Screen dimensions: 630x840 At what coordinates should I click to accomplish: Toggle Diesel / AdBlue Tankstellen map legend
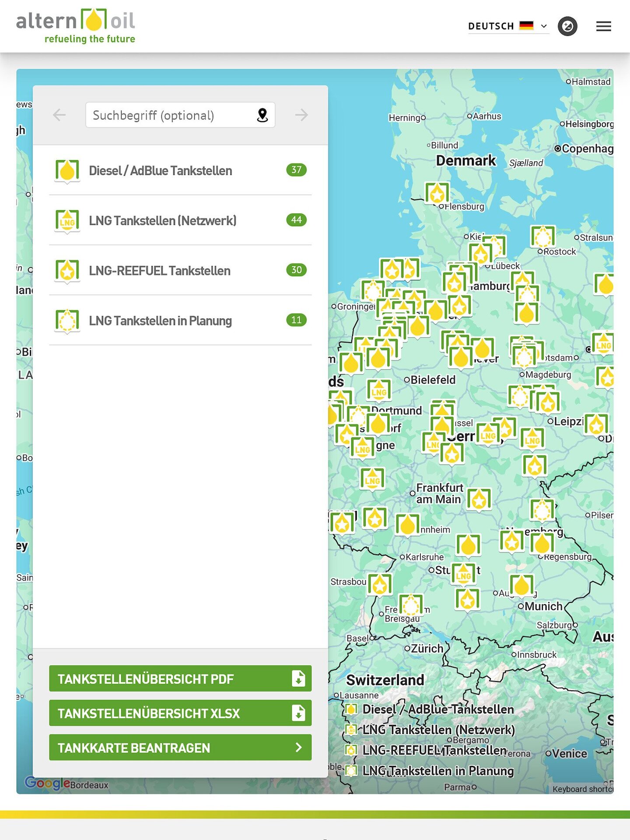coord(437,709)
